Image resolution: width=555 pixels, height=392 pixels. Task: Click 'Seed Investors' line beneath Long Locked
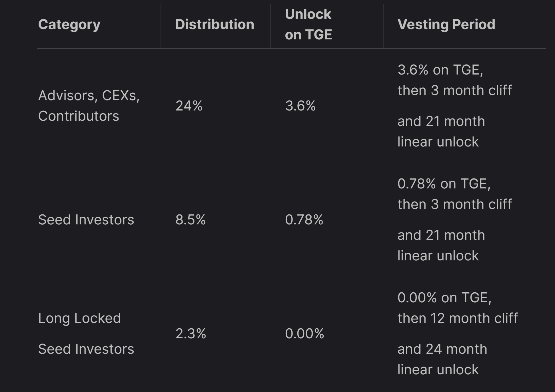pyautogui.click(x=86, y=349)
